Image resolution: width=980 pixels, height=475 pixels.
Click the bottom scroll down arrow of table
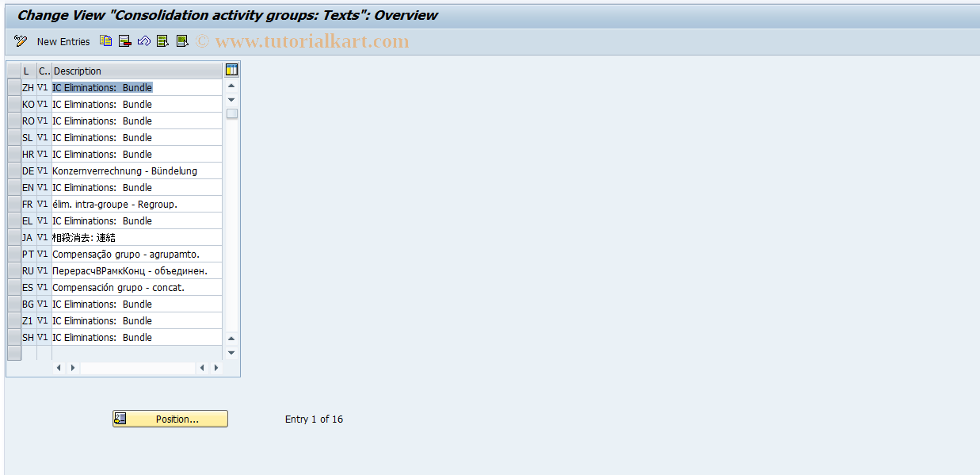(231, 352)
